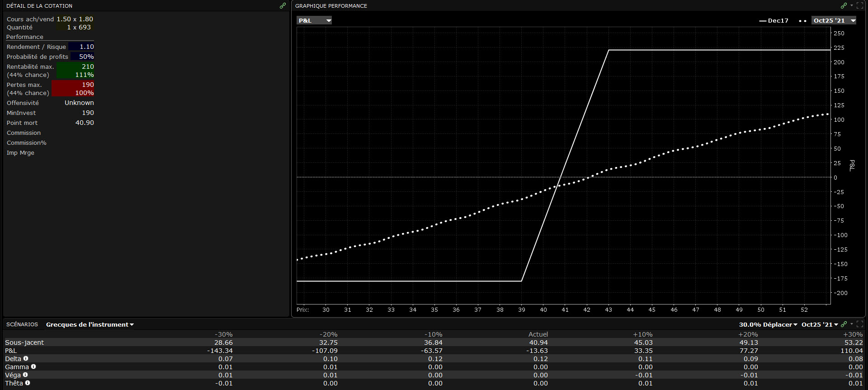
Task: Open the P&L chart type dropdown
Action: [314, 20]
